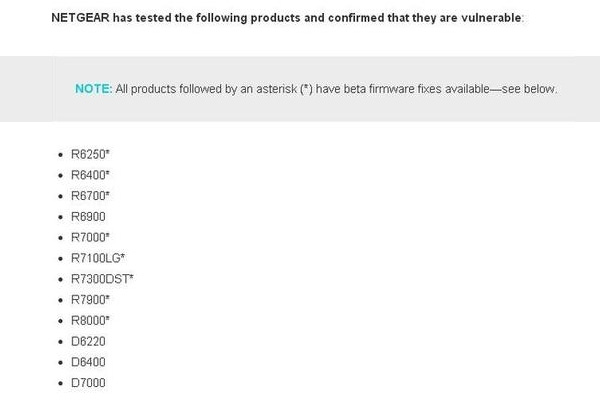Click the cyan NOTE: label
The image size is (600, 400).
(94, 89)
